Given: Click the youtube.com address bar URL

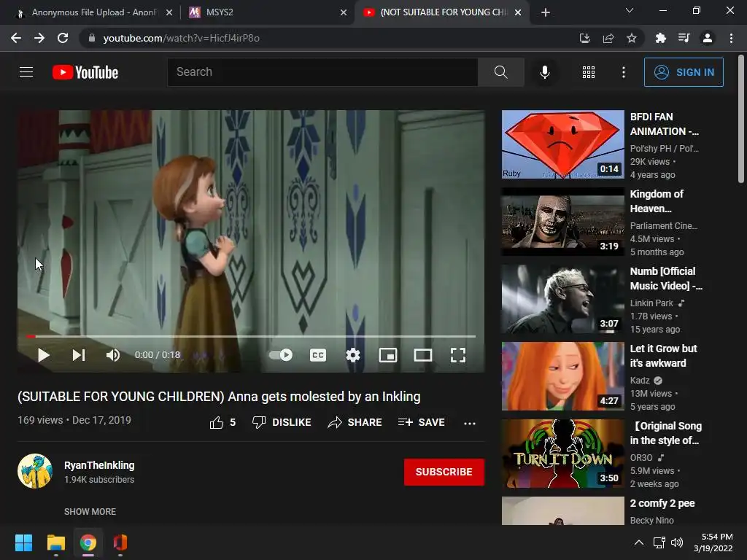Looking at the screenshot, I should [181, 38].
